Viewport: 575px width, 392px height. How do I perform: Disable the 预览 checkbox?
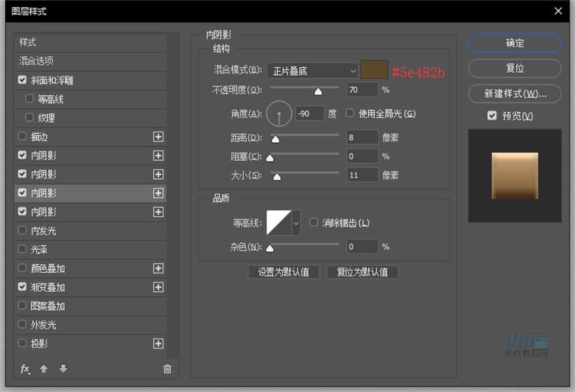[491, 115]
